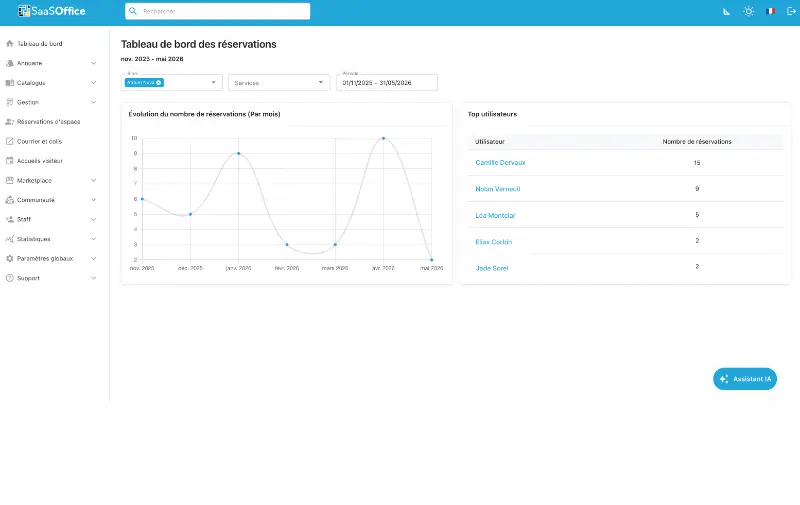The height and width of the screenshot is (505, 800).
Task: Click the Communauté sidebar icon
Action: 9,200
